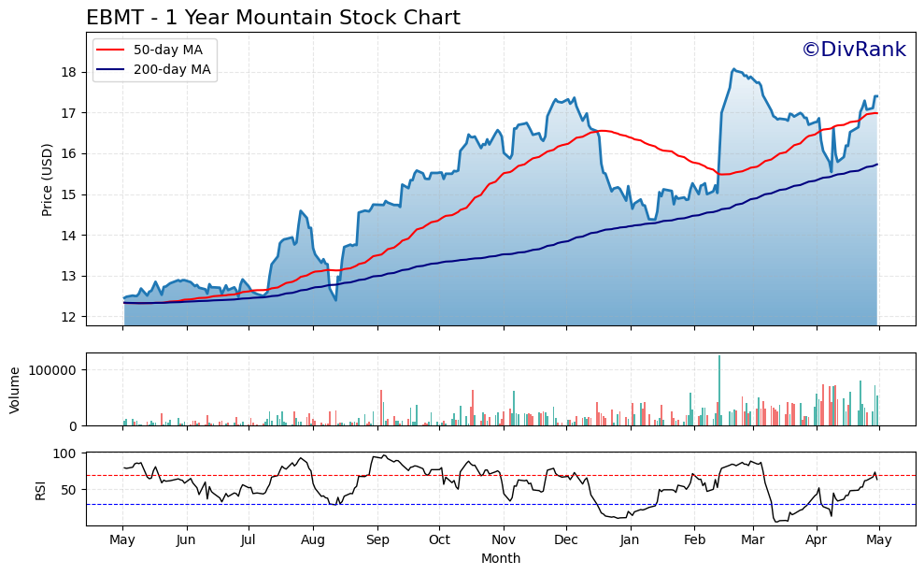Viewport: 924px width, 575px height.
Task: Click the chart title 'EBMT - 1 Year Mountain Stock Chart'
Action: 273,18
